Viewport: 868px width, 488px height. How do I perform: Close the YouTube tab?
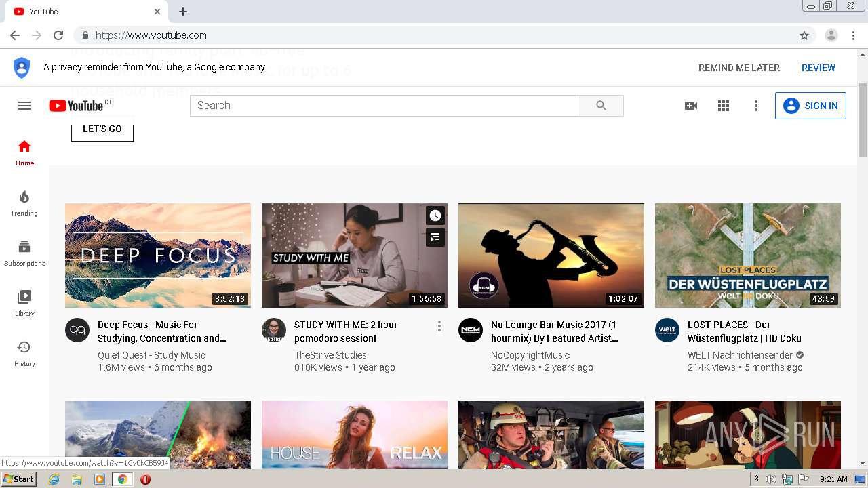157,12
